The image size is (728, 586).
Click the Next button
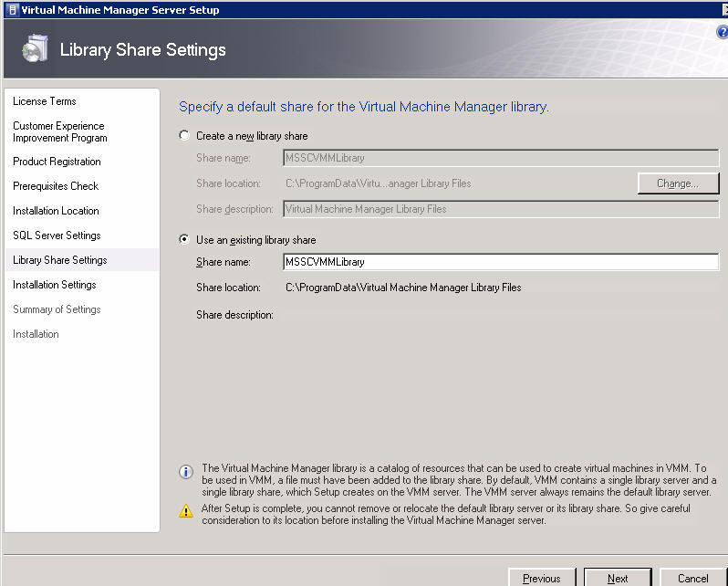click(618, 578)
